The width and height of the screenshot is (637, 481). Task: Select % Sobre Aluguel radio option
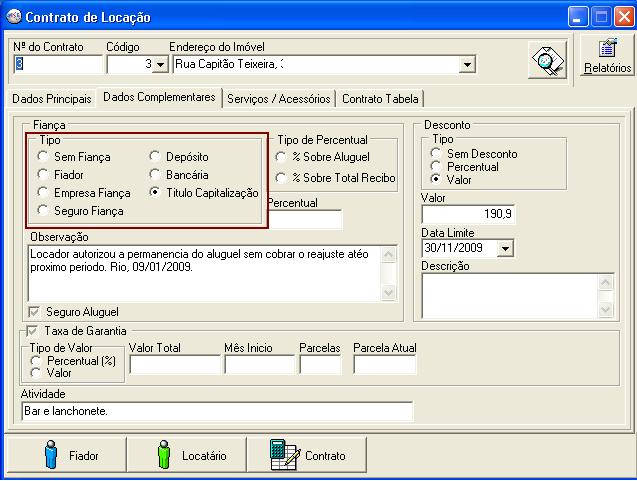[281, 157]
